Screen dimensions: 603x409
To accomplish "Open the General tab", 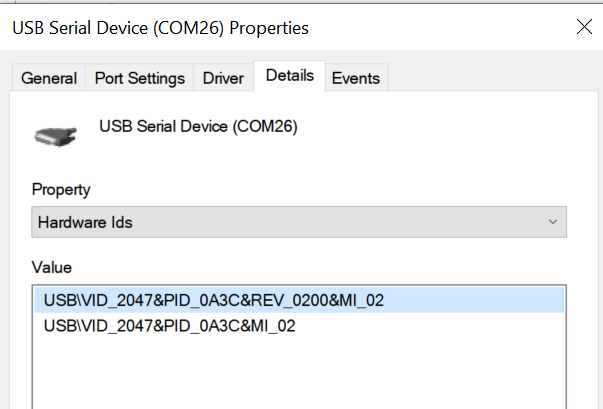I will coord(49,78).
